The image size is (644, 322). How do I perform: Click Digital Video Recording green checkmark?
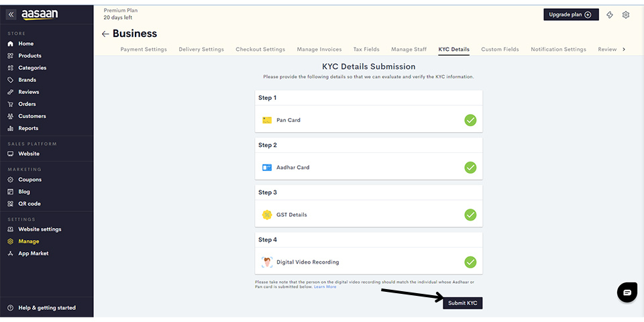(470, 262)
